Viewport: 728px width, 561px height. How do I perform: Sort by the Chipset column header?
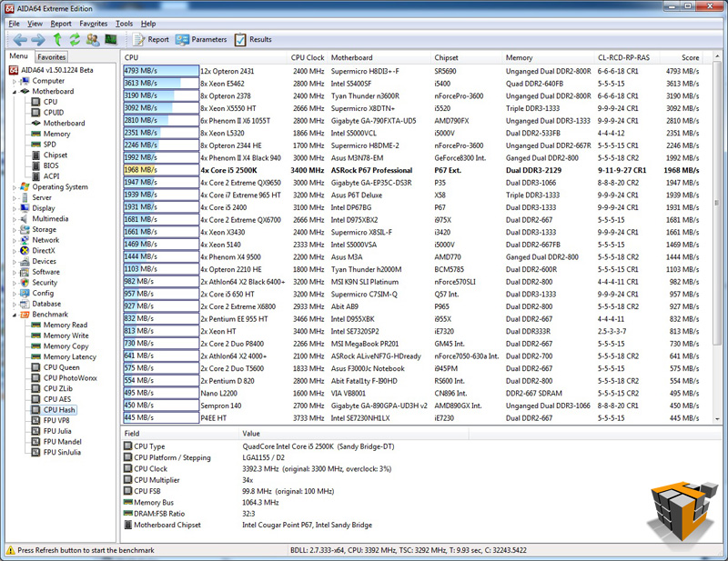coord(467,57)
